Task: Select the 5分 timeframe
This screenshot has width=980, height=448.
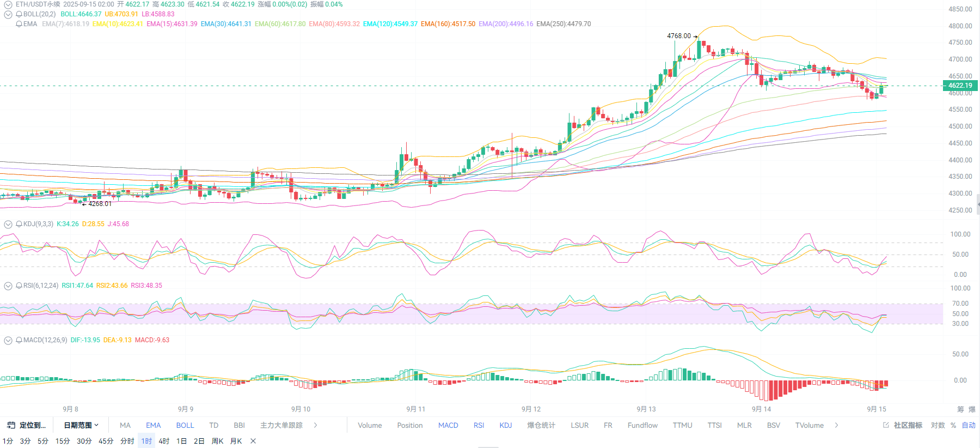Action: coord(42,441)
